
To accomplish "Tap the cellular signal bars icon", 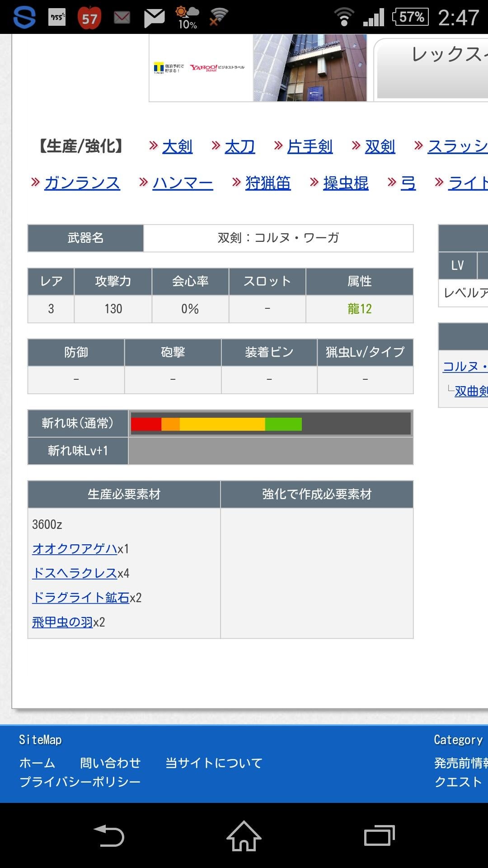I will click(374, 17).
